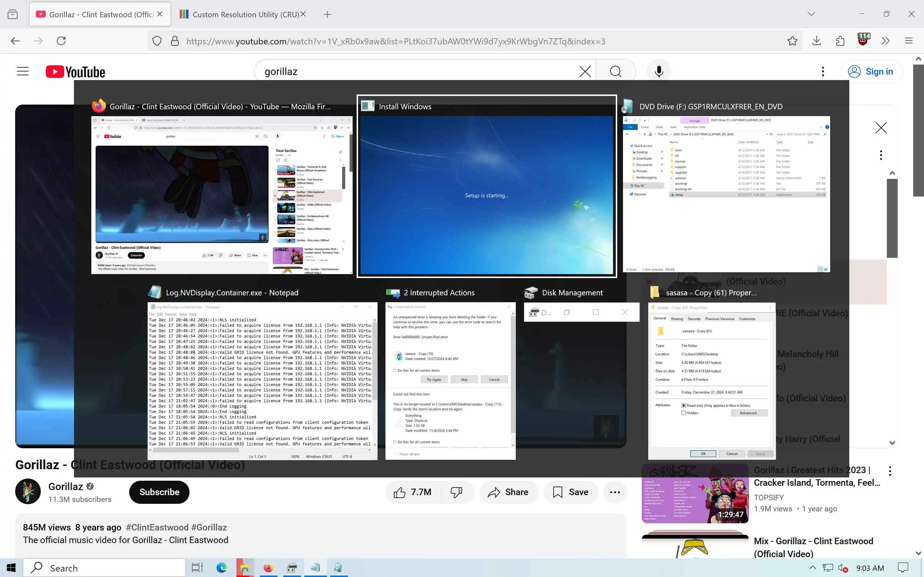Screen dimensions: 924x577
Task: Expand the hidden system tray icons chevron
Action: 812,568
